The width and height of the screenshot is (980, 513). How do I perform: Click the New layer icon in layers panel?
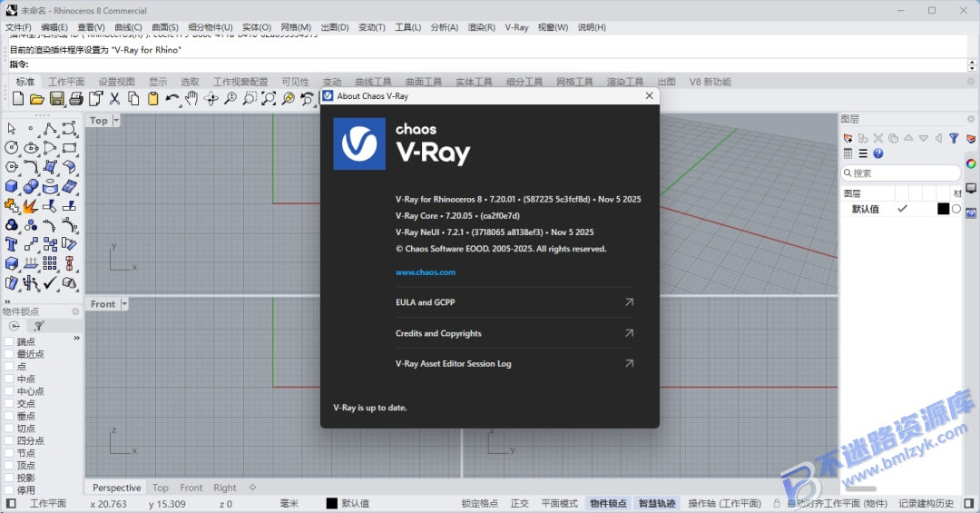[x=848, y=138]
